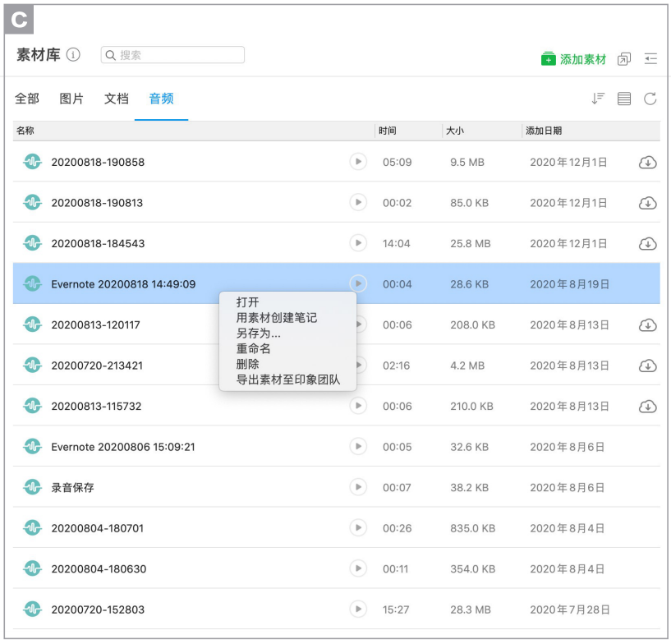Image resolution: width=671 pixels, height=644 pixels.
Task: Play audio 20200804-180630
Action: tap(358, 568)
